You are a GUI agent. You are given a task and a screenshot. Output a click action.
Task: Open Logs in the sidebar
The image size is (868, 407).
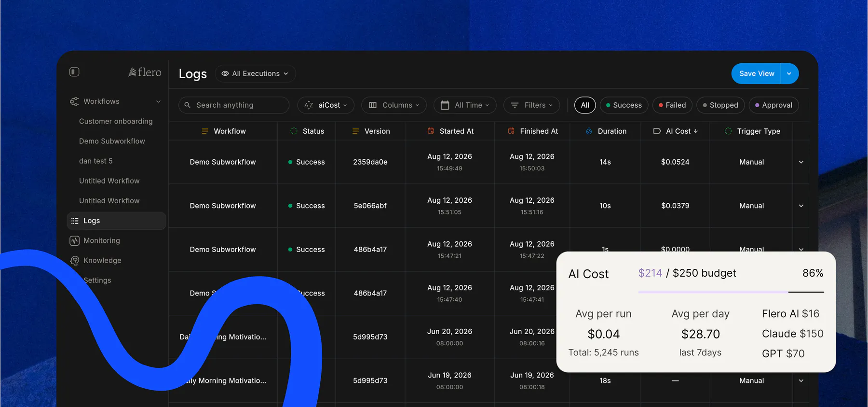(116, 221)
